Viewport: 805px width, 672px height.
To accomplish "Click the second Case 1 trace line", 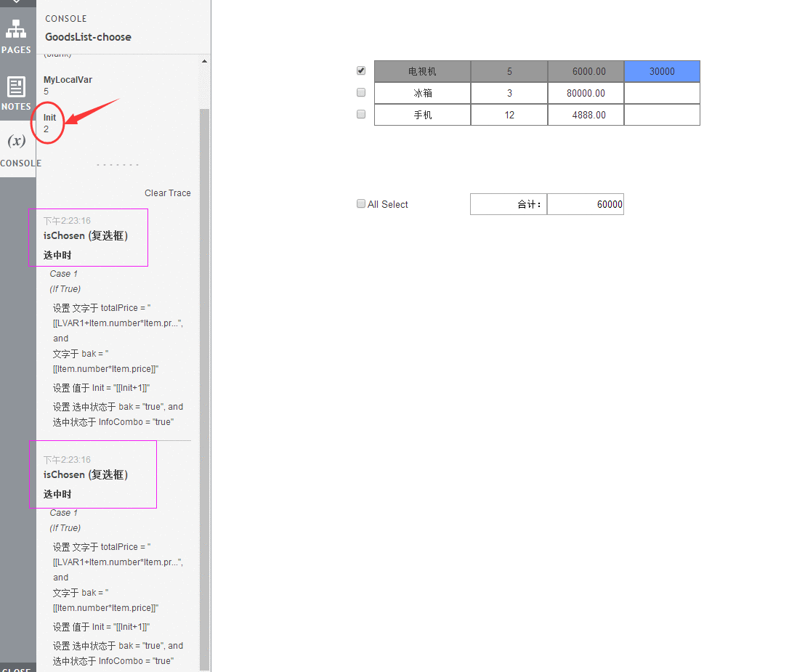I will coord(63,513).
